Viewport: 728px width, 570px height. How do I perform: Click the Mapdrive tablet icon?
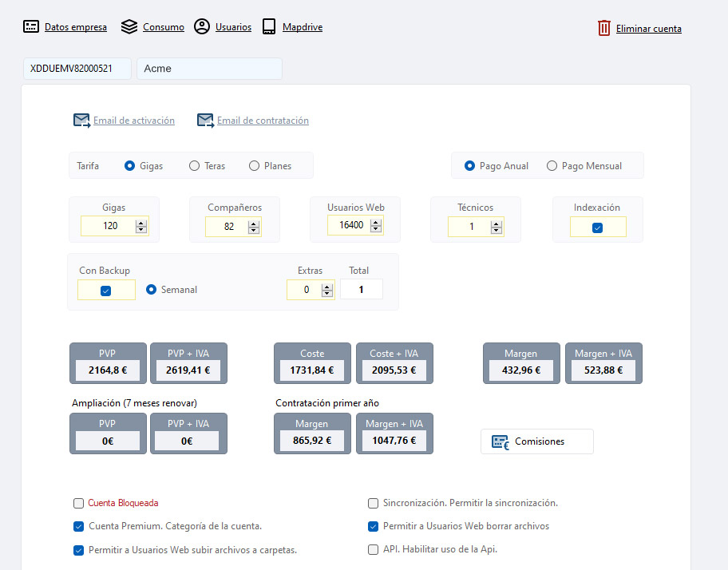pos(269,26)
